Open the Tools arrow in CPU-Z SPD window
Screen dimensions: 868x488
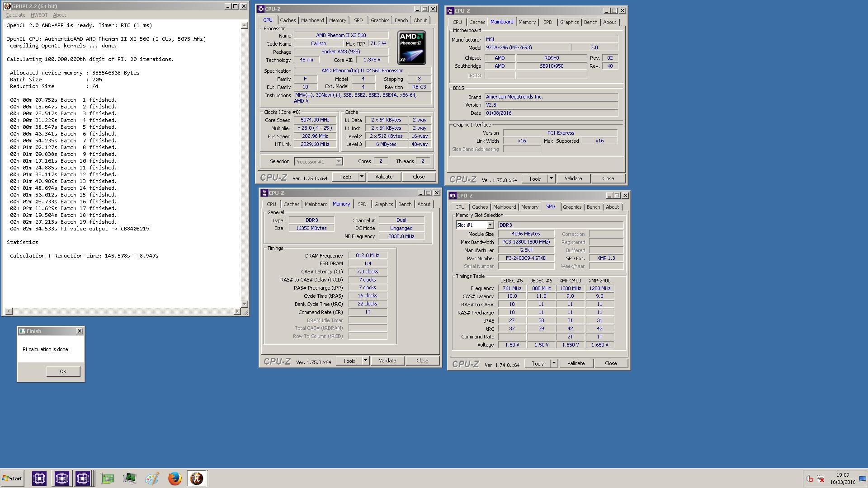pyautogui.click(x=554, y=363)
